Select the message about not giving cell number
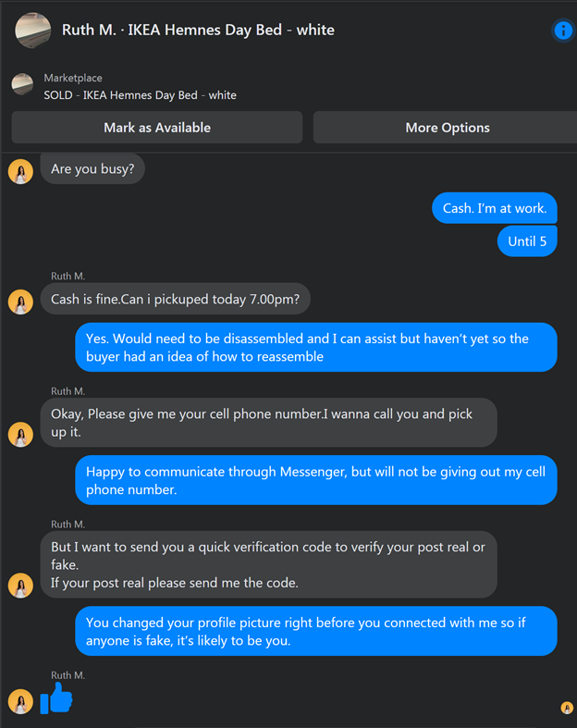577x728 pixels. click(316, 480)
